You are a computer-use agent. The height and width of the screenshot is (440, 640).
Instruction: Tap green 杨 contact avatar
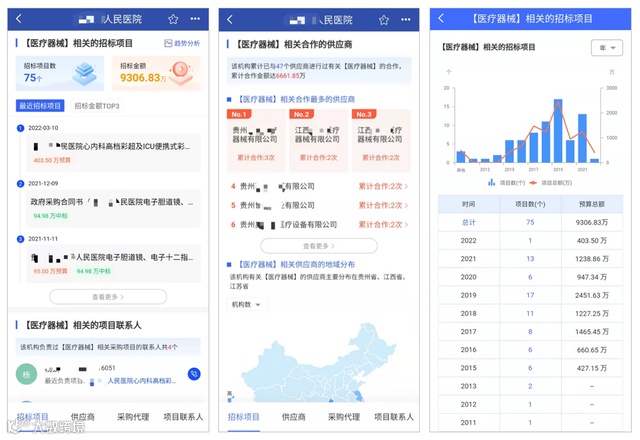tap(27, 374)
